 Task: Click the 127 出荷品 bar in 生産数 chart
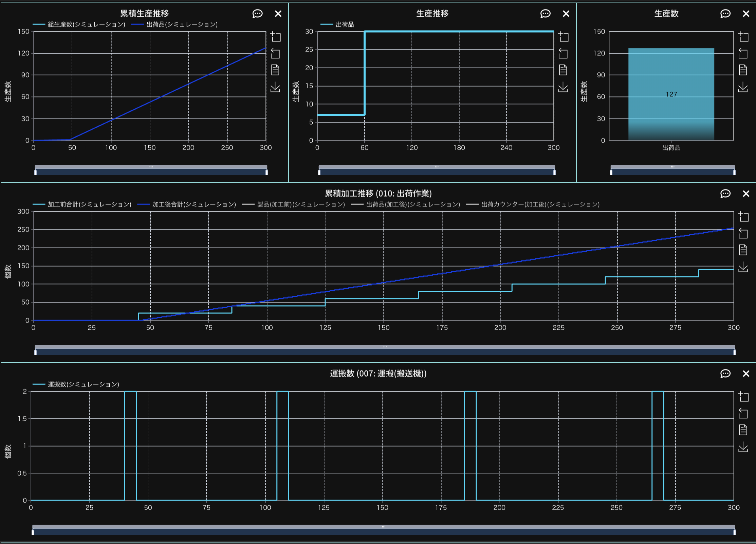[x=671, y=94]
